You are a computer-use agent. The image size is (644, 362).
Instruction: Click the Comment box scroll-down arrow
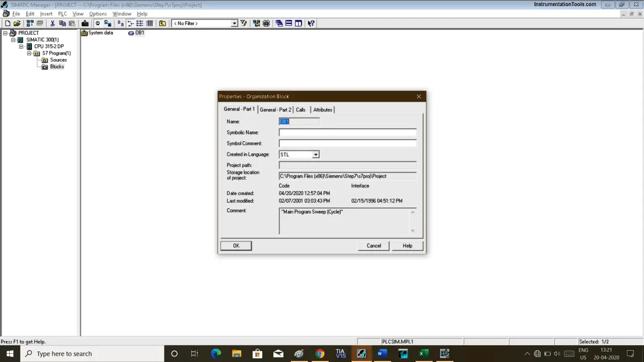[x=412, y=231]
